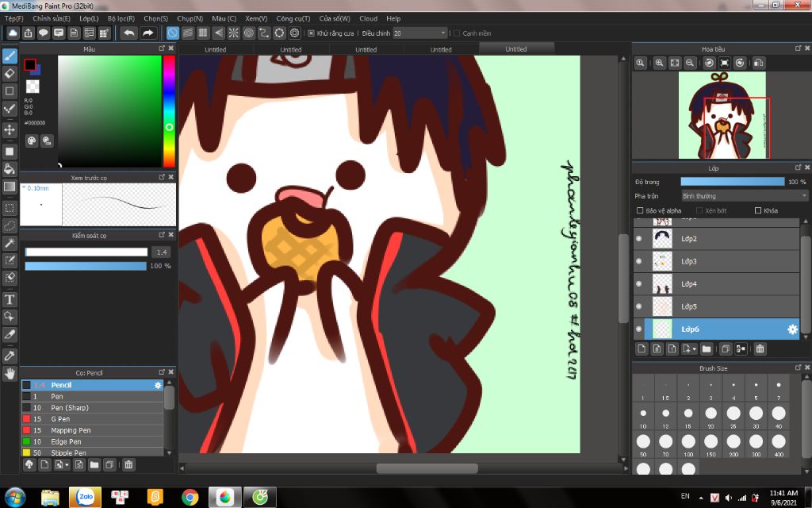Toggle the Khử răng cưa checkbox
812x508 pixels.
click(311, 33)
